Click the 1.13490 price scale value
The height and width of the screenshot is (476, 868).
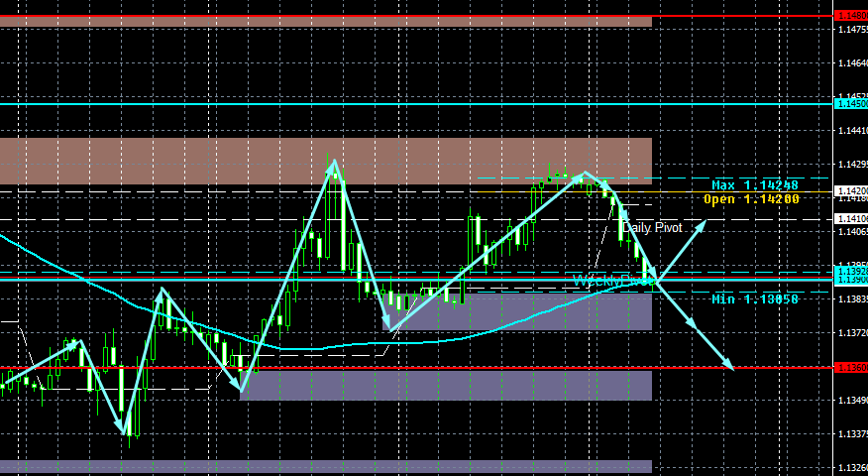(x=853, y=400)
